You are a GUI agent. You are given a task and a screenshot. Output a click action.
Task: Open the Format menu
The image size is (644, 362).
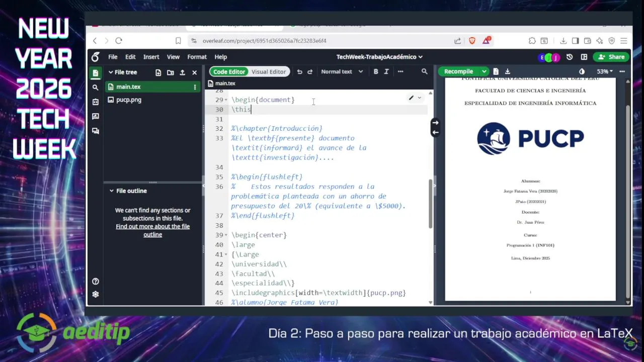coord(197,57)
